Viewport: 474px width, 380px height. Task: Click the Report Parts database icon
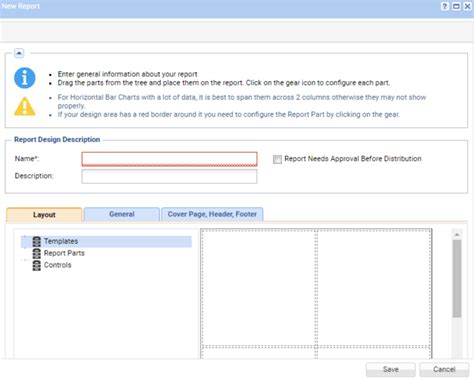tap(37, 253)
